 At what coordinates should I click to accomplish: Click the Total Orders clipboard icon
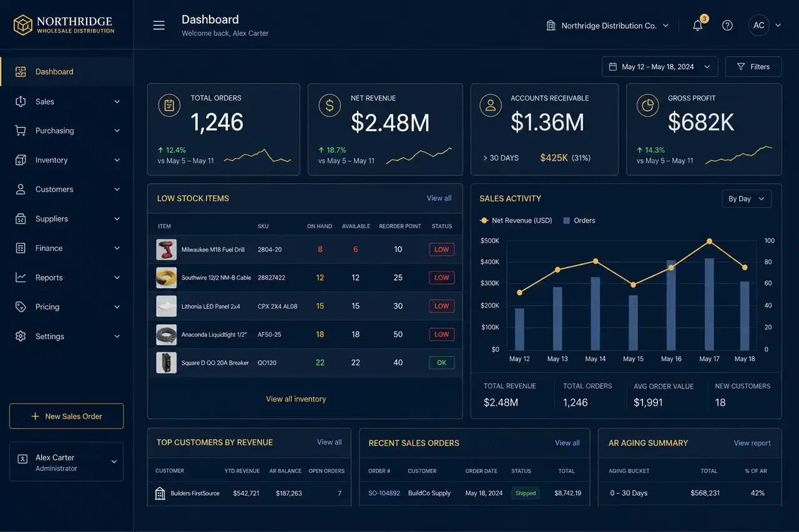pos(169,105)
